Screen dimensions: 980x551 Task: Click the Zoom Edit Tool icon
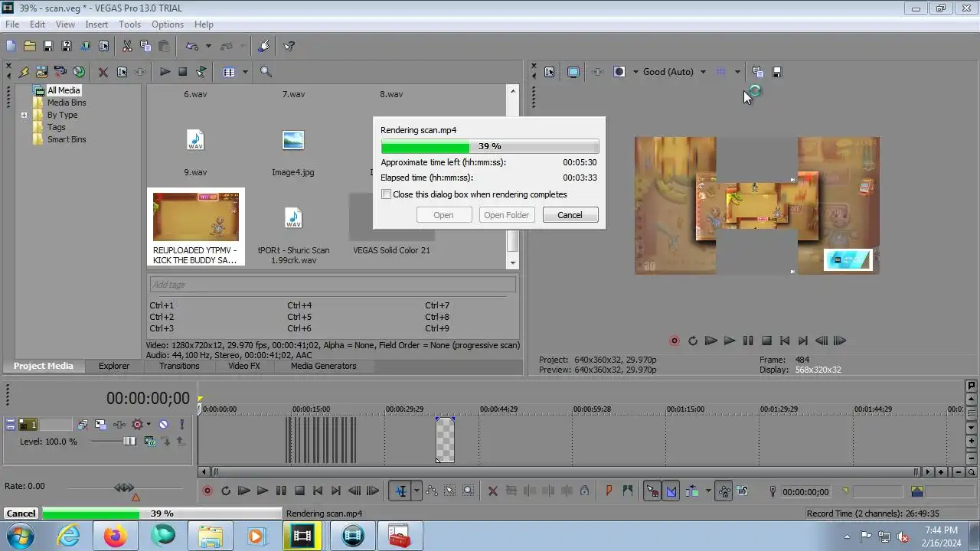[x=468, y=491]
